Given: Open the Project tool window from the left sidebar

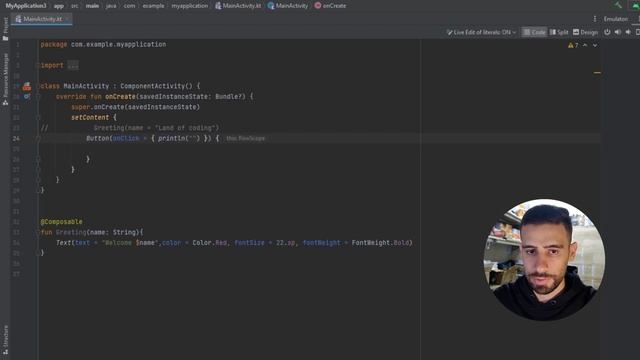Looking at the screenshot, I should [5, 29].
